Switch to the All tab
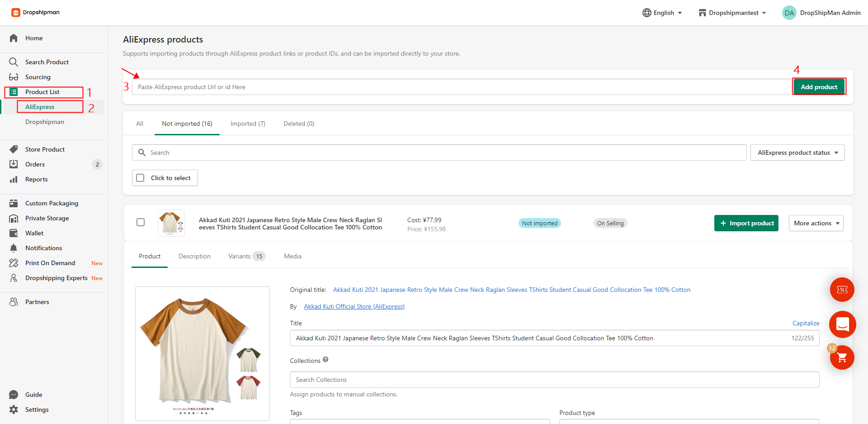Screen dimensions: 868x424 point(140,124)
